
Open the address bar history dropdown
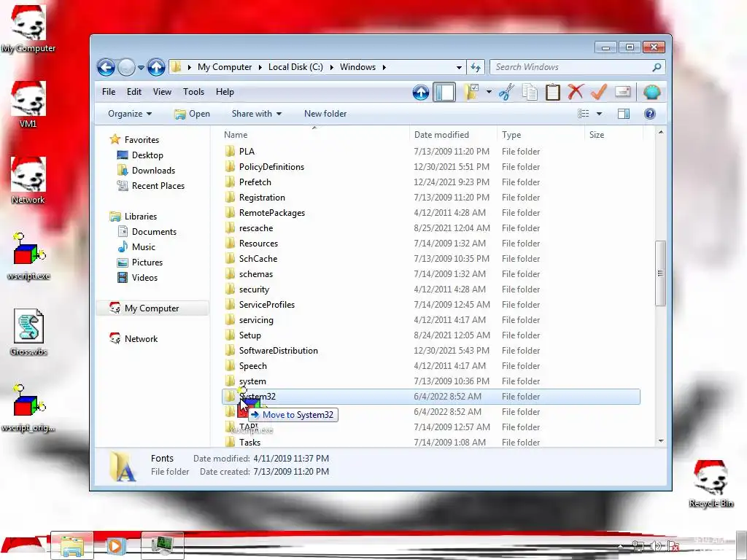[459, 68]
